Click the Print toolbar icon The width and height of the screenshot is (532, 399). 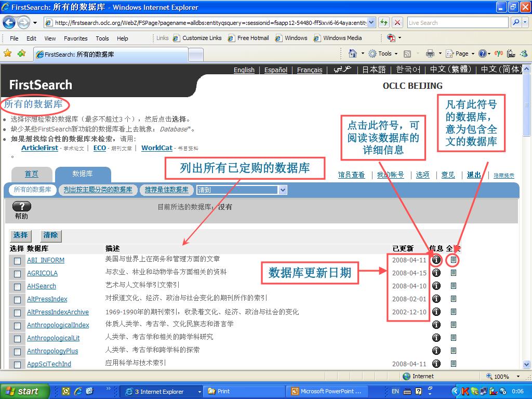(430, 54)
